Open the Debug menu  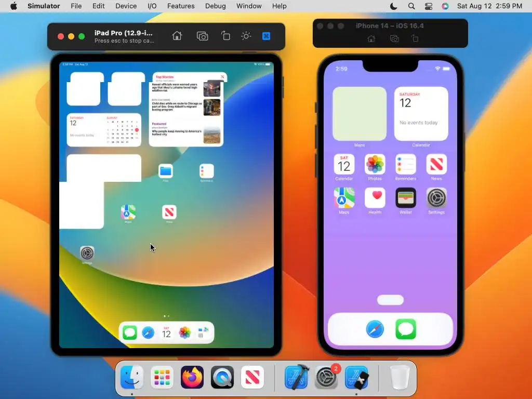tap(216, 6)
